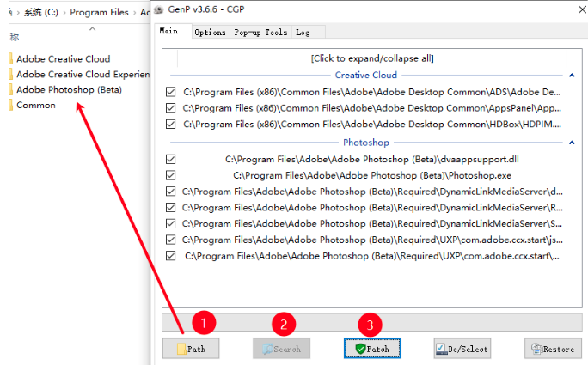588x365 pixels.
Task: Uncheck the HDBox\HDPIM... path checkbox
Action: pyautogui.click(x=170, y=124)
